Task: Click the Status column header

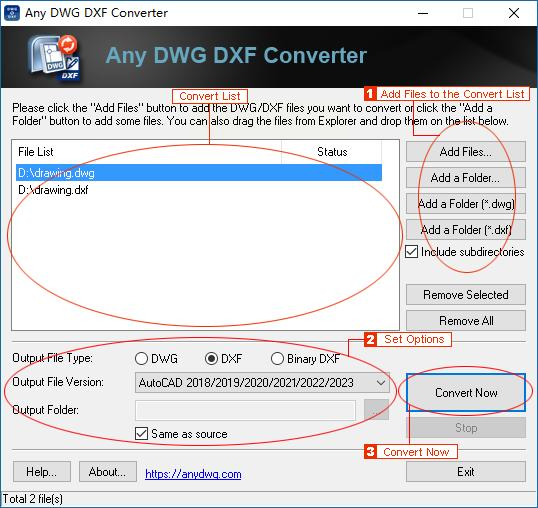Action: pyautogui.click(x=331, y=152)
